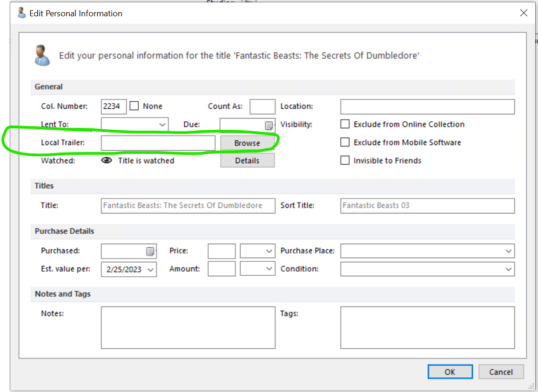Screen dimensions: 538x392
Task: Open the Purchased date calendar picker
Action: pos(150,251)
